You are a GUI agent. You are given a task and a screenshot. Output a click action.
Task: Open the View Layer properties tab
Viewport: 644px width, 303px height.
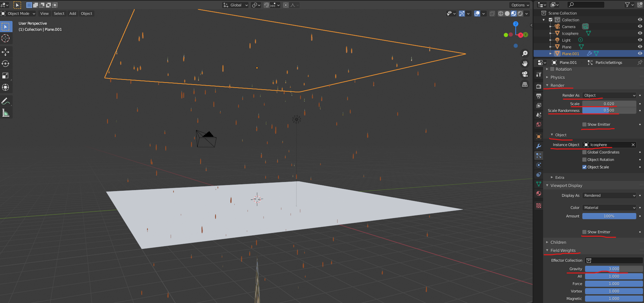(539, 105)
